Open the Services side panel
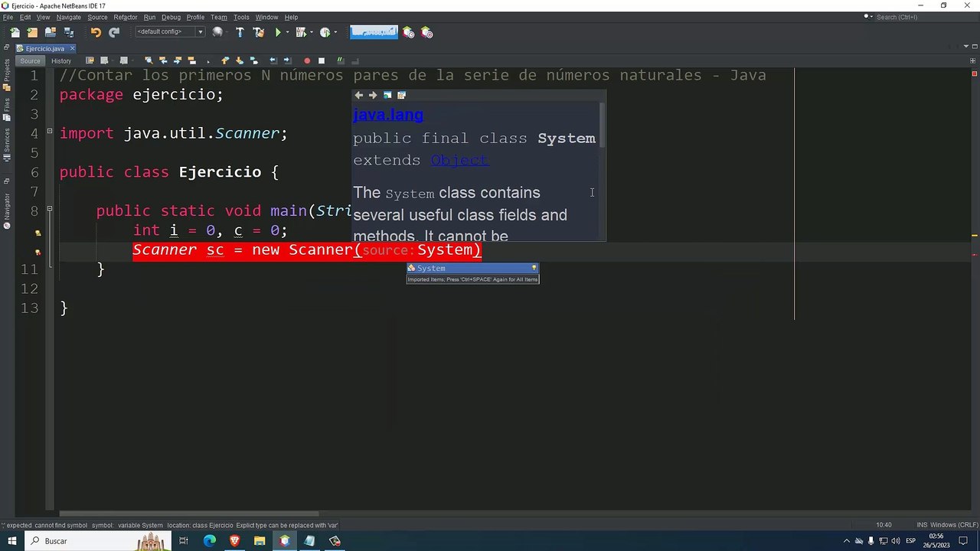 click(x=7, y=145)
